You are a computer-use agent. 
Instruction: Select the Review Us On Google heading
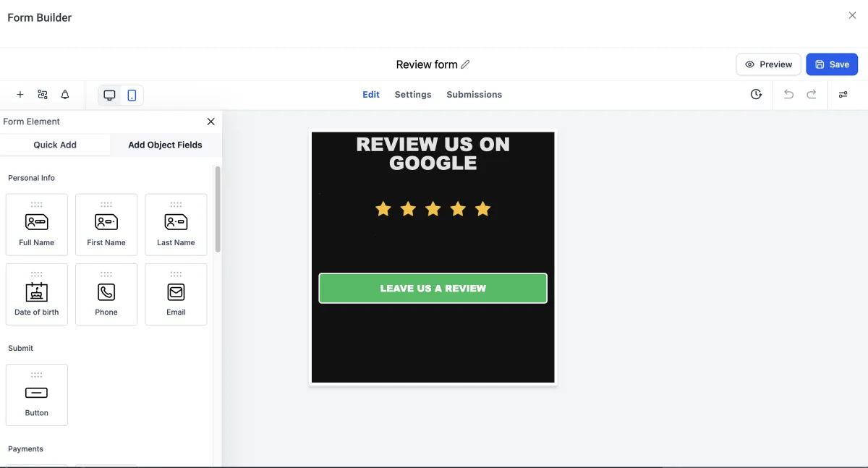433,153
